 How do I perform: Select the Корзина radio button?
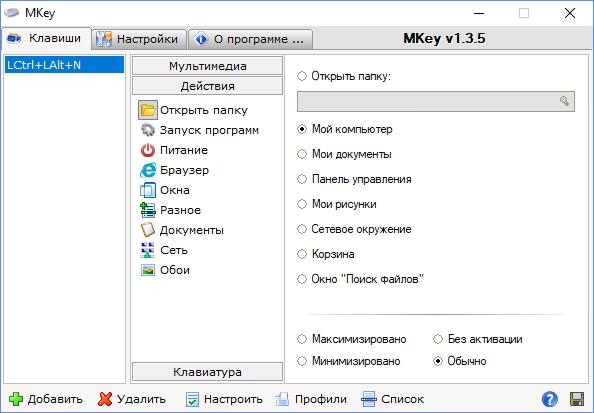coord(302,254)
